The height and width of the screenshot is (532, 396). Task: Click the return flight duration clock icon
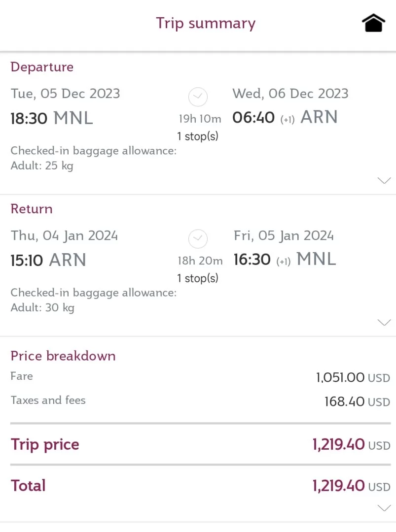coord(198,239)
